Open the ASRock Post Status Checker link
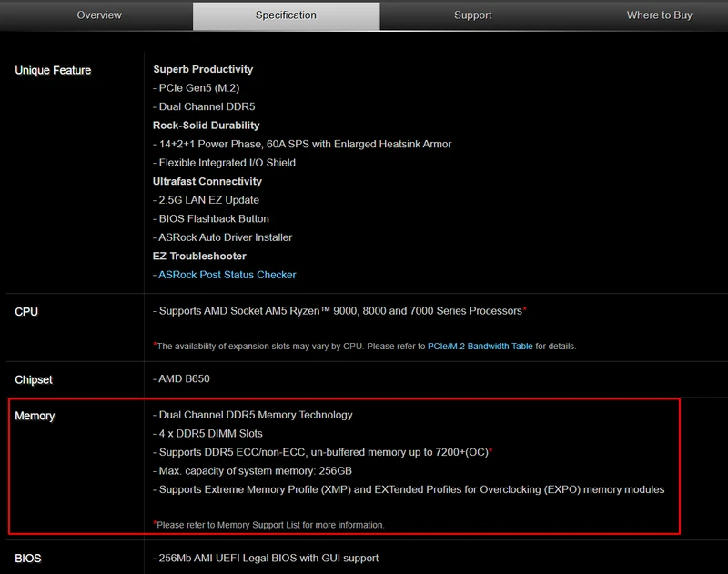This screenshot has height=574, width=728. point(227,275)
